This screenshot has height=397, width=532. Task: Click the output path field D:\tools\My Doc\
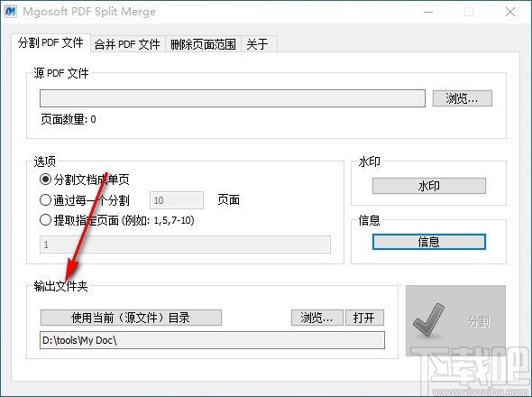[x=212, y=340]
